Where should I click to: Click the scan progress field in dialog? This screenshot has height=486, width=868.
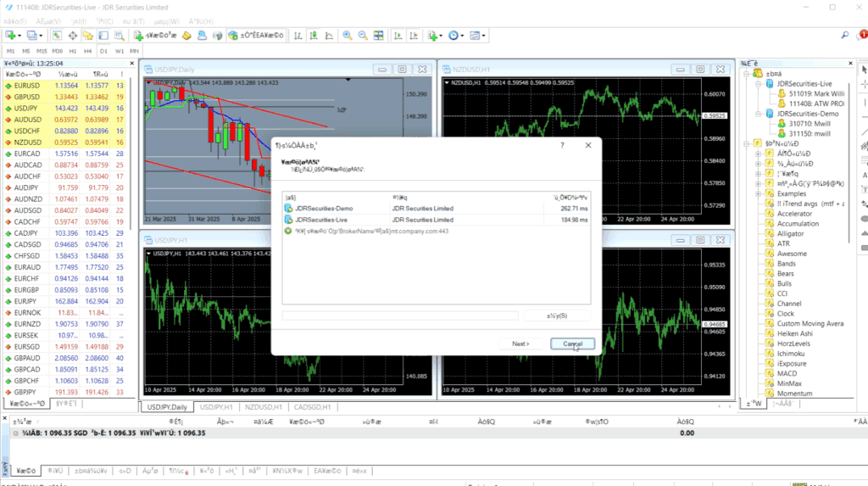tap(400, 316)
